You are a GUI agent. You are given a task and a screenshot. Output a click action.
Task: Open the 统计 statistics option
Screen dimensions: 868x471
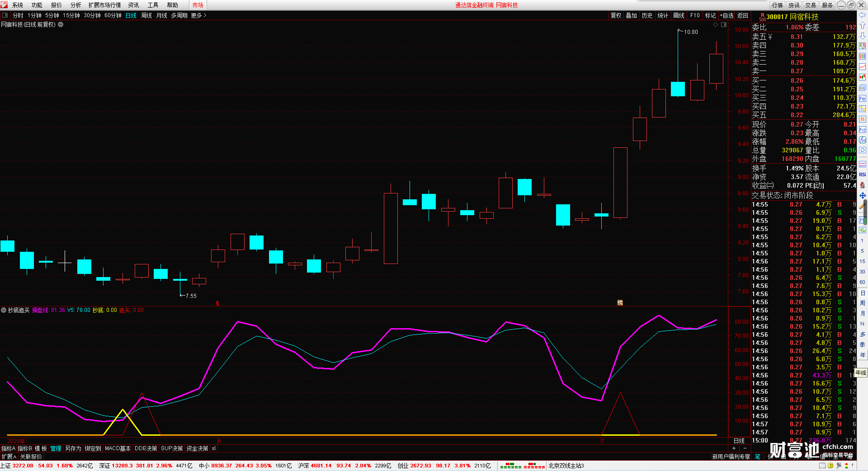tap(663, 15)
